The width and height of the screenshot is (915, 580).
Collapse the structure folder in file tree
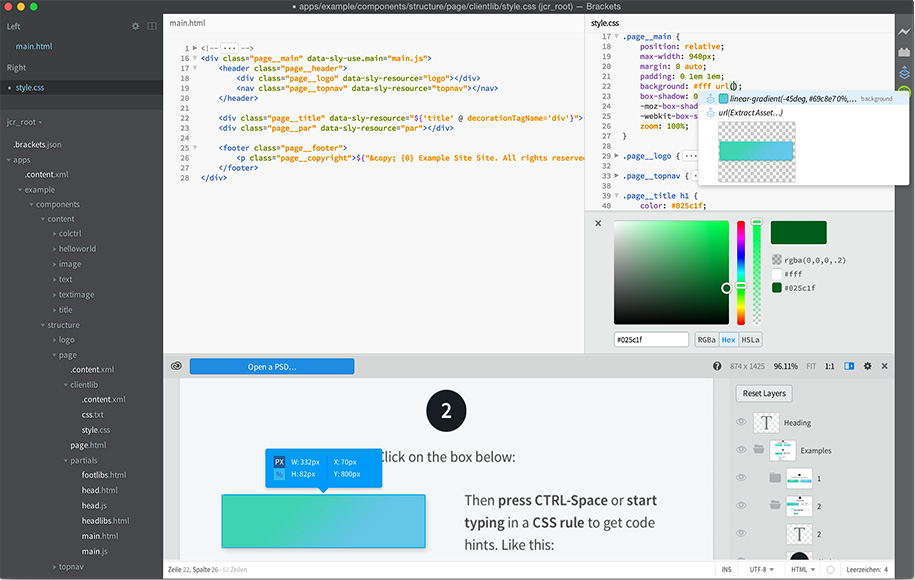click(x=43, y=325)
